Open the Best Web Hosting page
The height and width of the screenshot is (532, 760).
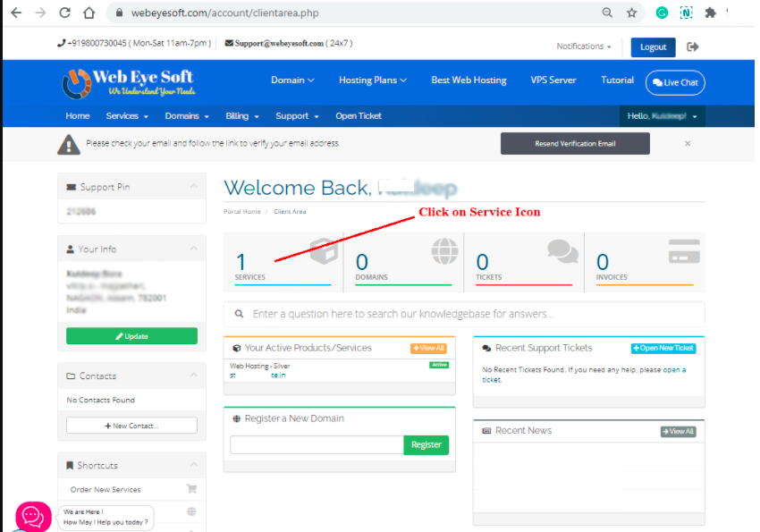click(x=469, y=80)
